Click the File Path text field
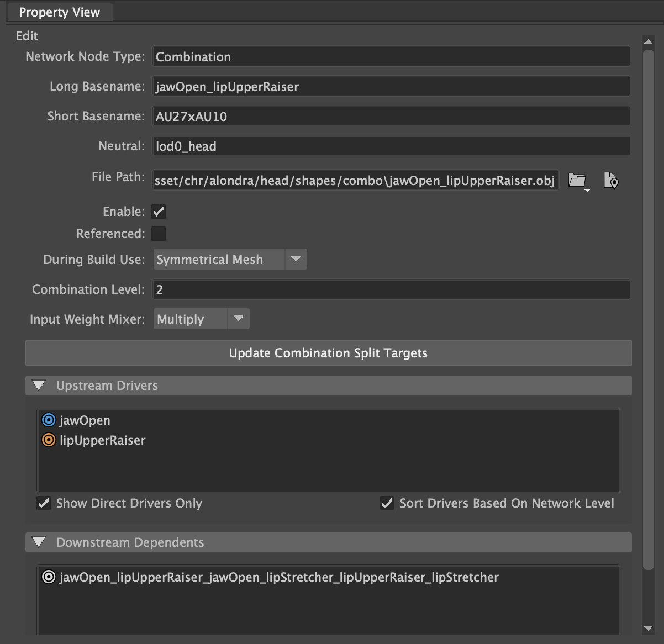The width and height of the screenshot is (664, 644). point(355,181)
